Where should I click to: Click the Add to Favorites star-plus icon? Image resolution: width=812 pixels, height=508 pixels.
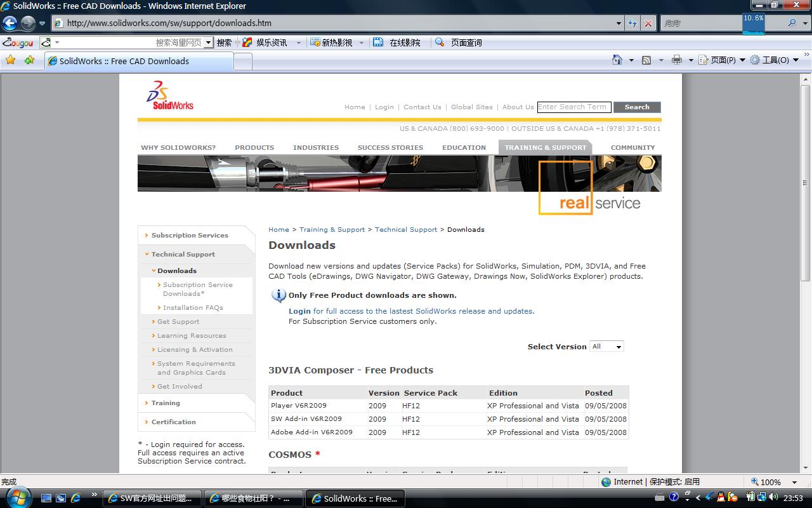click(x=29, y=60)
